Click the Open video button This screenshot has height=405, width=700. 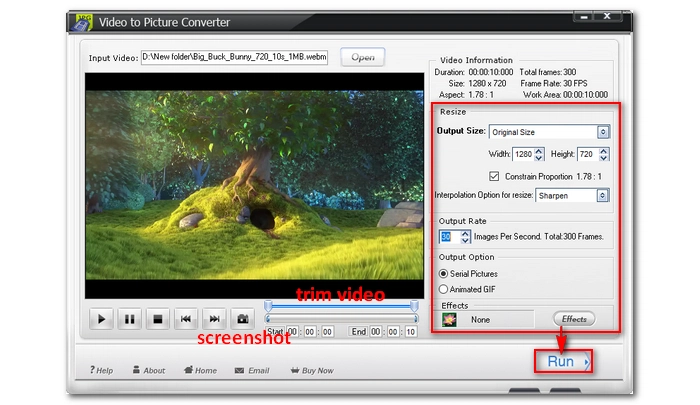tap(363, 57)
